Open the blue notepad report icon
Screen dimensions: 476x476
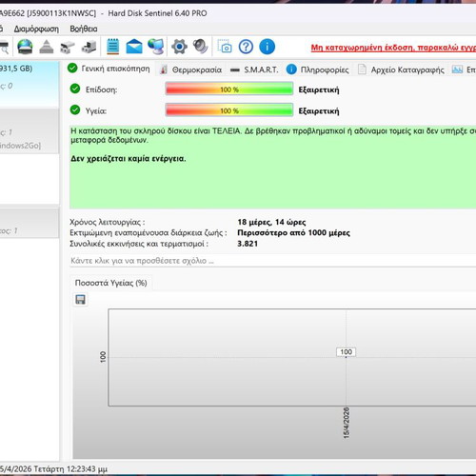112,47
